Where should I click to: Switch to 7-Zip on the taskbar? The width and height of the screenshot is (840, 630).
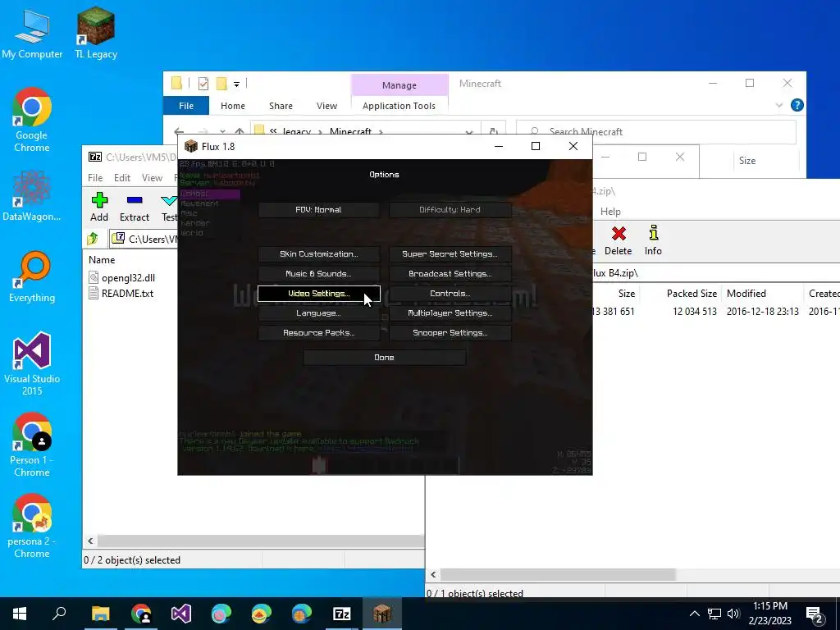point(342,614)
